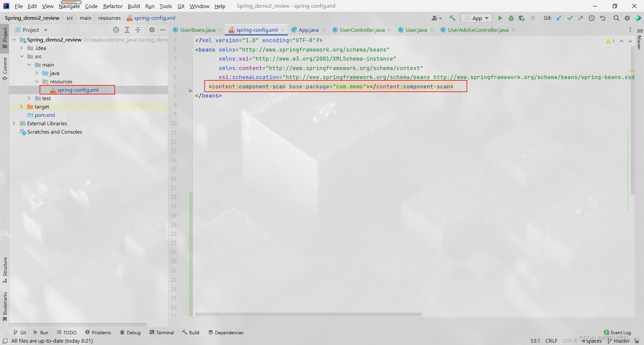Open Project view type dropdown
The image size is (644, 345).
32,30
